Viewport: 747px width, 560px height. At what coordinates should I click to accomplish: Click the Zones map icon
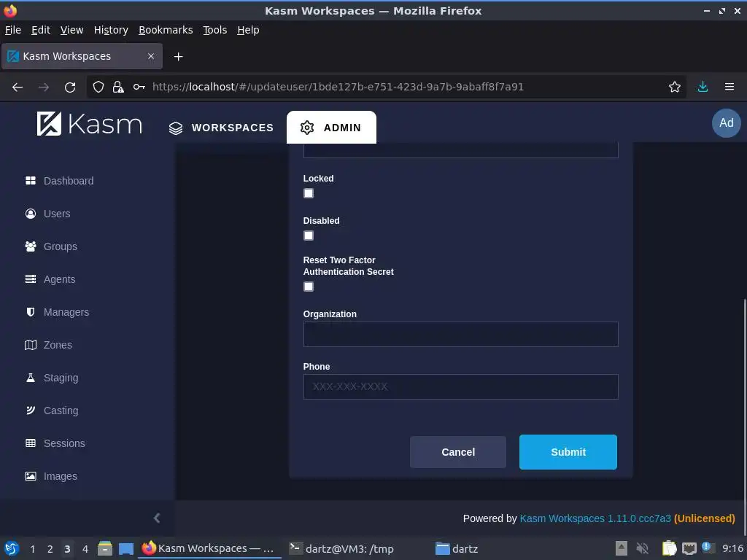(31, 345)
